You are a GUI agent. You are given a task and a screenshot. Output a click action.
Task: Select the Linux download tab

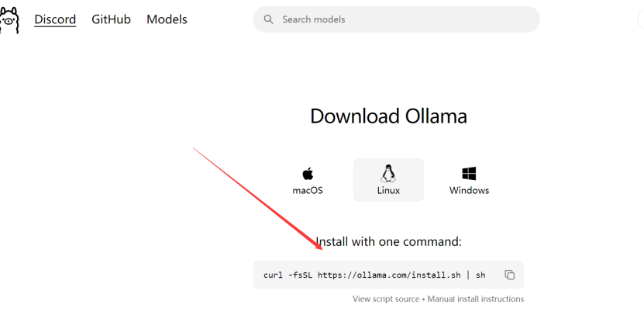click(x=388, y=180)
